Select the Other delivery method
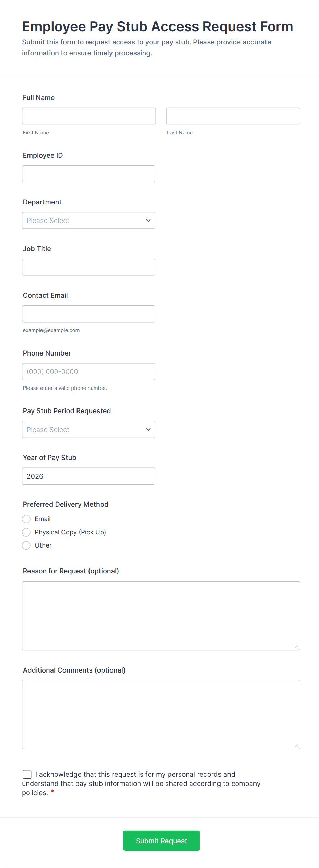The image size is (319, 868). 26,545
